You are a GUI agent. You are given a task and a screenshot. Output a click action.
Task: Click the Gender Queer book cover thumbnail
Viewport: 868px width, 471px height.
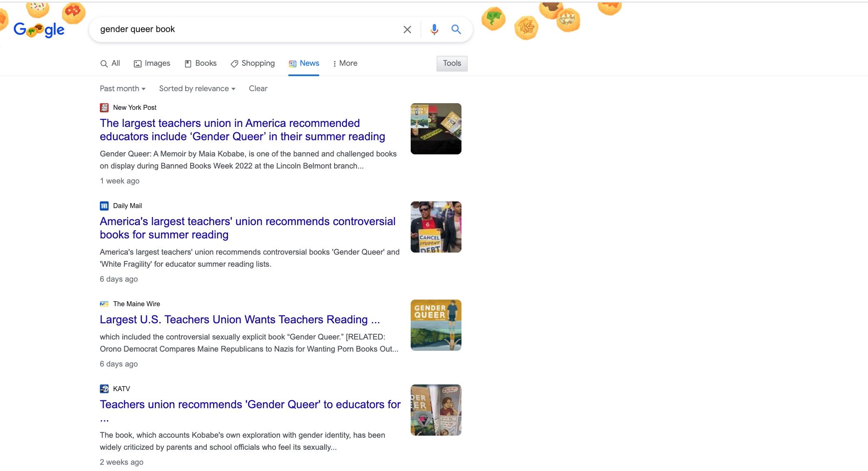[x=436, y=325]
